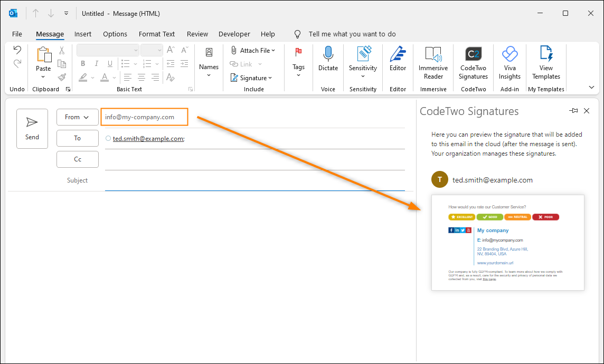This screenshot has width=604, height=364.
Task: Go to previous item arrow
Action: point(35,14)
